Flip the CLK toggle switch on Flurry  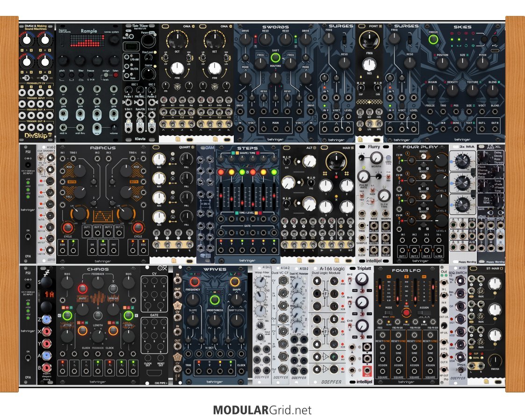pyautogui.click(x=388, y=176)
